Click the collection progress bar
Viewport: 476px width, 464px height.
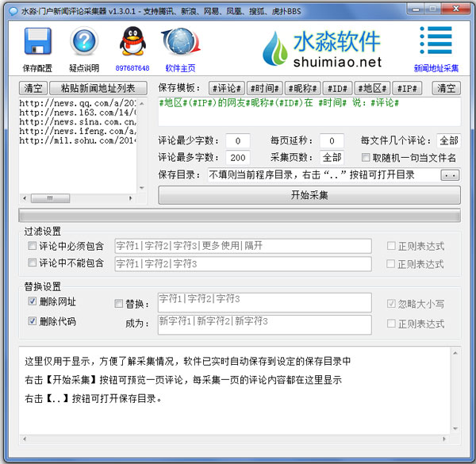(x=240, y=216)
